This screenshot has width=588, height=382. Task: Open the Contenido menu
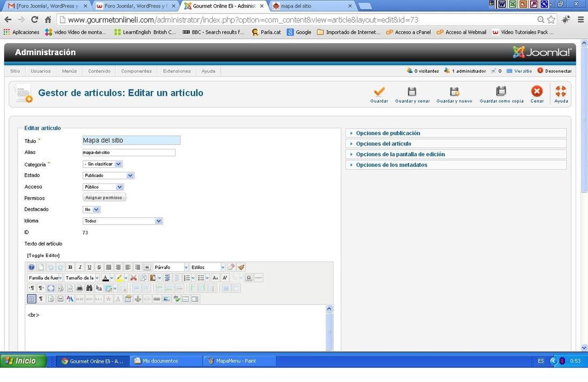[99, 71]
